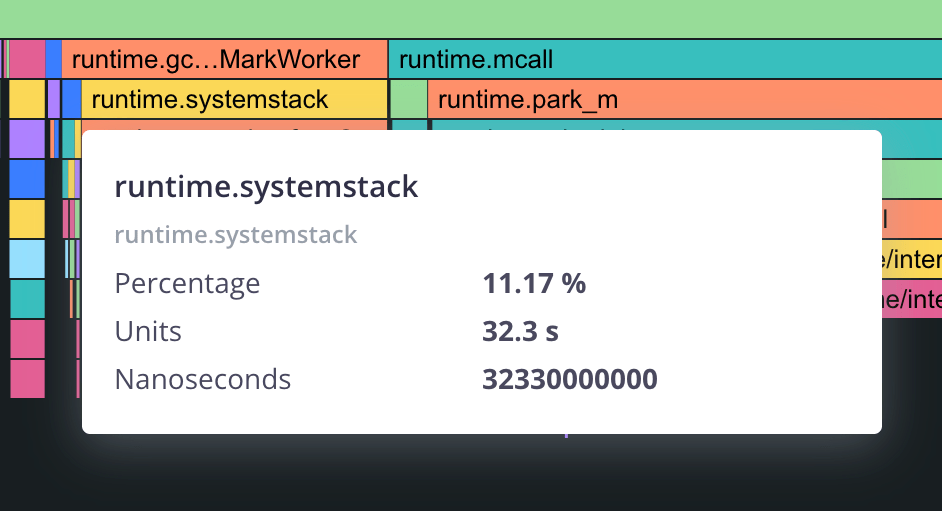Viewport: 942px width, 511px height.
Task: Click the large blue block below the purple block
Action: click(27, 178)
